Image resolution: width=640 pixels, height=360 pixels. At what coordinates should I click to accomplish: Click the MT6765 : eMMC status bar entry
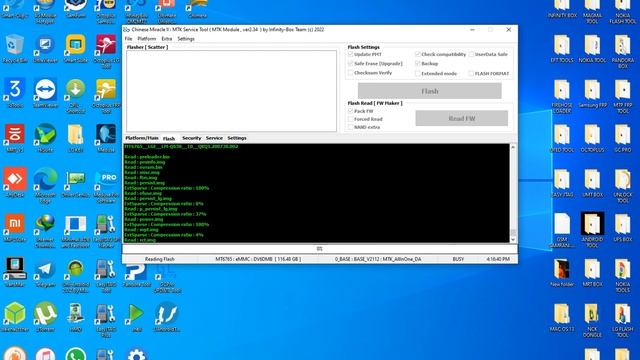258,259
